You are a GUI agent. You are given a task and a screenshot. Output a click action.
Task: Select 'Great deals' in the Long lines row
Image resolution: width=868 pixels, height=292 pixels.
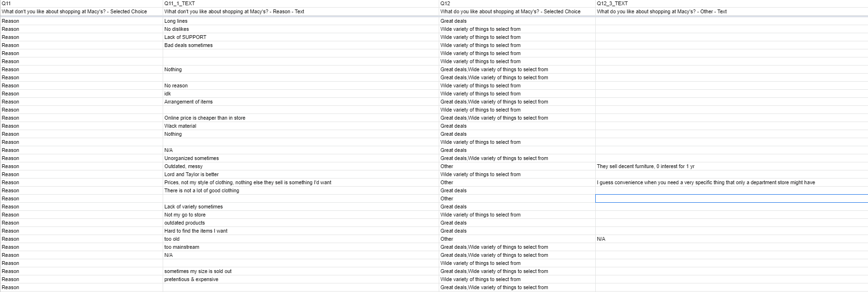coord(517,21)
